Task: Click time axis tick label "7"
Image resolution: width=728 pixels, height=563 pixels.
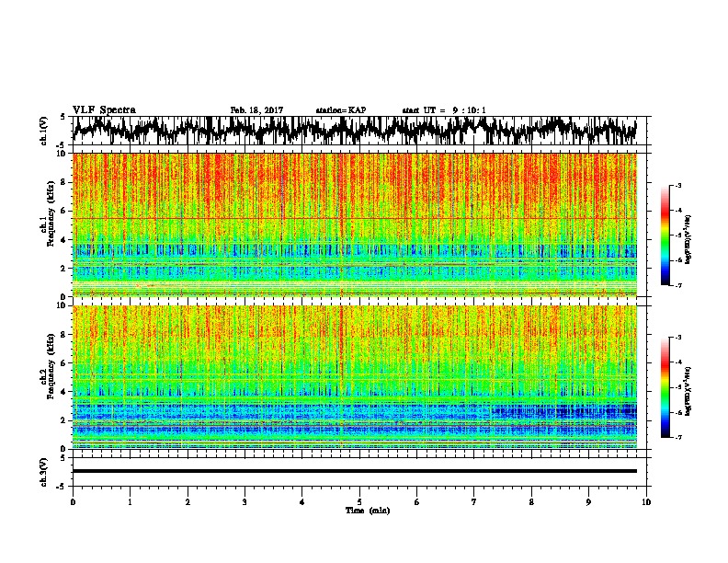Action: pos(474,502)
